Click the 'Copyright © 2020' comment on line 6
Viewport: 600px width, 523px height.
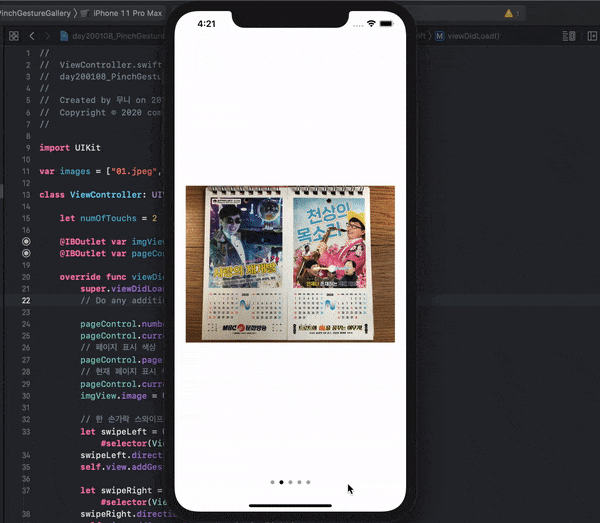101,112
